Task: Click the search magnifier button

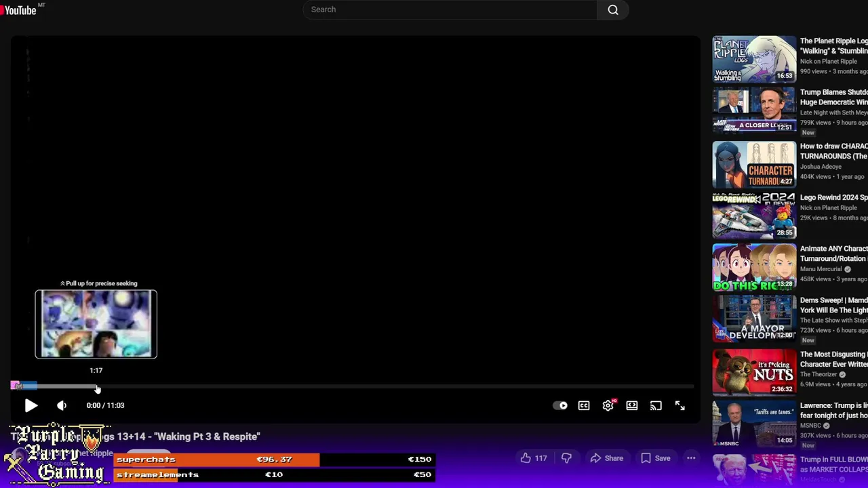Action: pyautogui.click(x=613, y=9)
